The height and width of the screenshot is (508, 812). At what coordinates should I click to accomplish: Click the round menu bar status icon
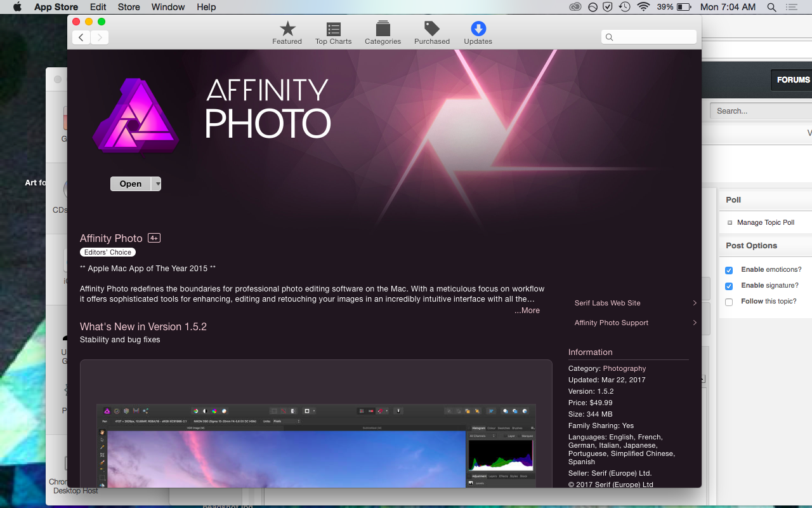coord(593,7)
